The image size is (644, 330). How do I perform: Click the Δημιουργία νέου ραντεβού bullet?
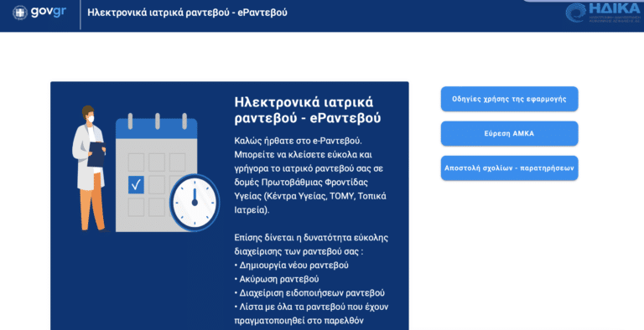pyautogui.click(x=292, y=266)
